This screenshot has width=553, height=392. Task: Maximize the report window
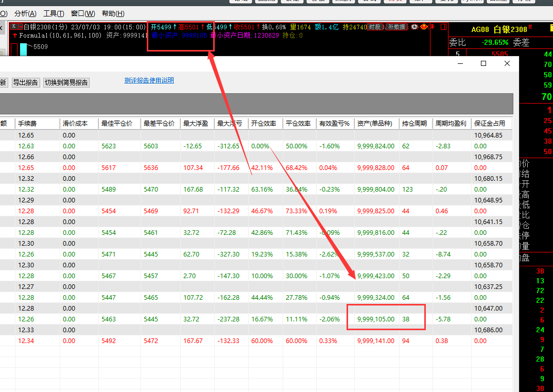pos(483,63)
